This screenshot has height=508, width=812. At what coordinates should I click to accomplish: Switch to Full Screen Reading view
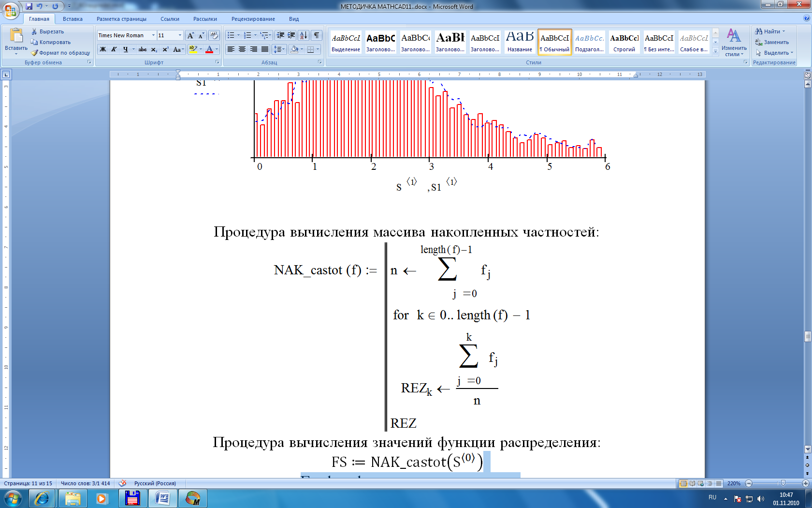tap(692, 483)
